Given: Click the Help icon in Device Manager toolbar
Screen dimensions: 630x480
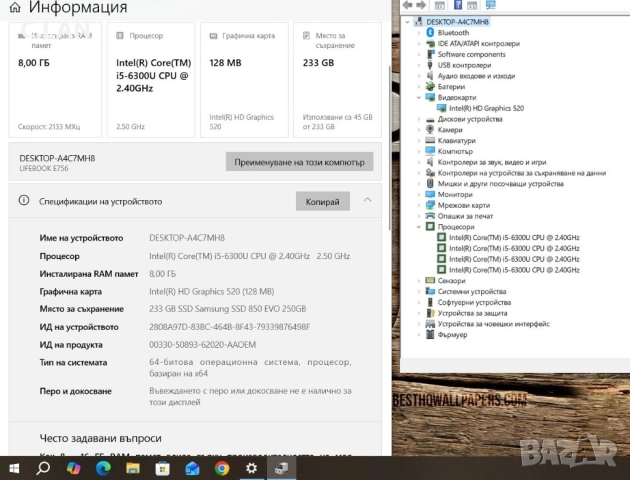Looking at the screenshot, I should point(458,5).
